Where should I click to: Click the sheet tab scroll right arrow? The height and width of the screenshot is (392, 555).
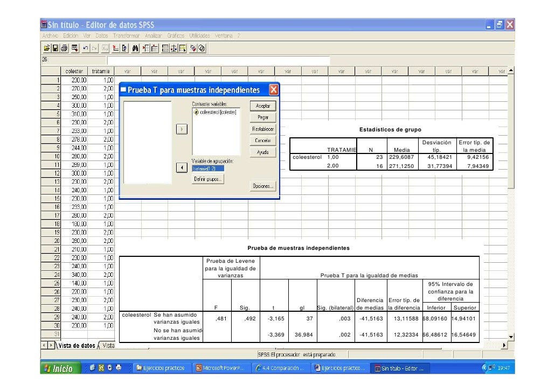tap(51, 345)
